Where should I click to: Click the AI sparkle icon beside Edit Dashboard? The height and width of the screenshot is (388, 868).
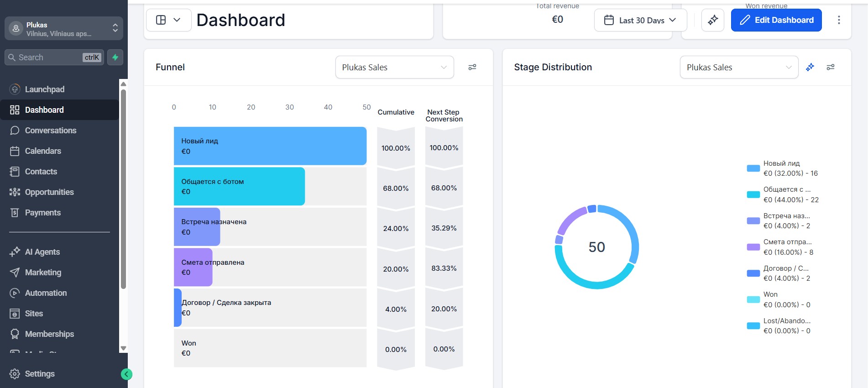(713, 20)
